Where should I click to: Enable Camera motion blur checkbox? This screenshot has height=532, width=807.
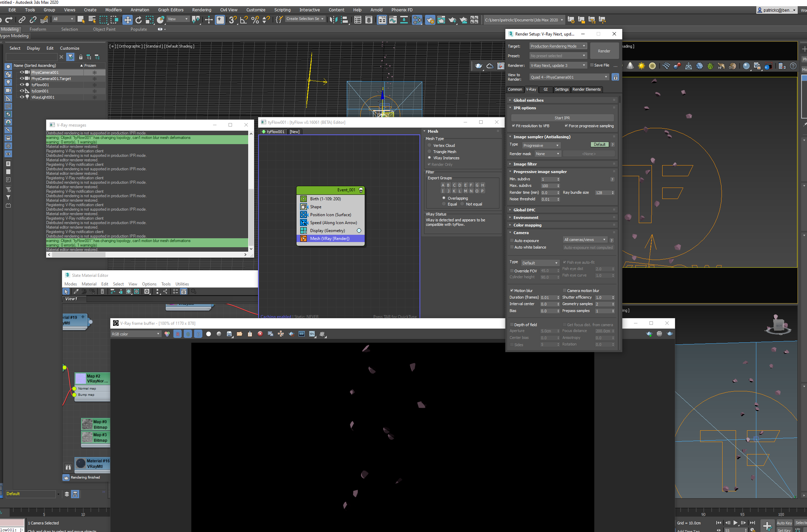click(565, 291)
